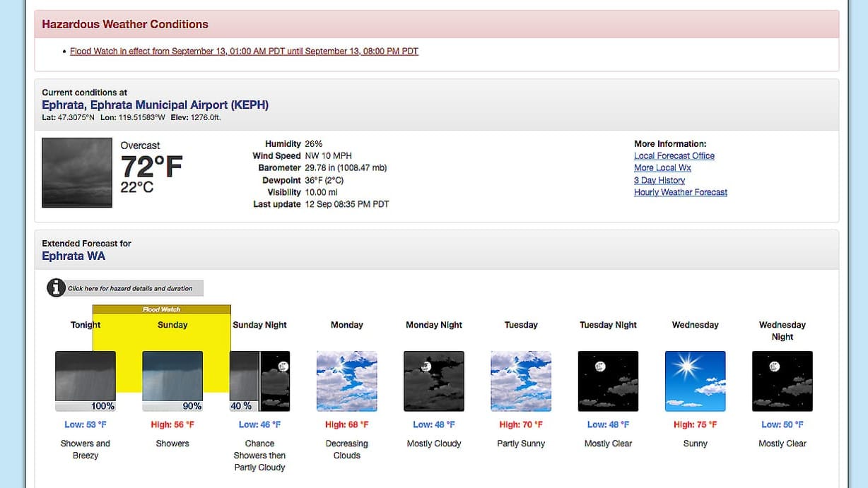View the 3 Day History link

659,180
